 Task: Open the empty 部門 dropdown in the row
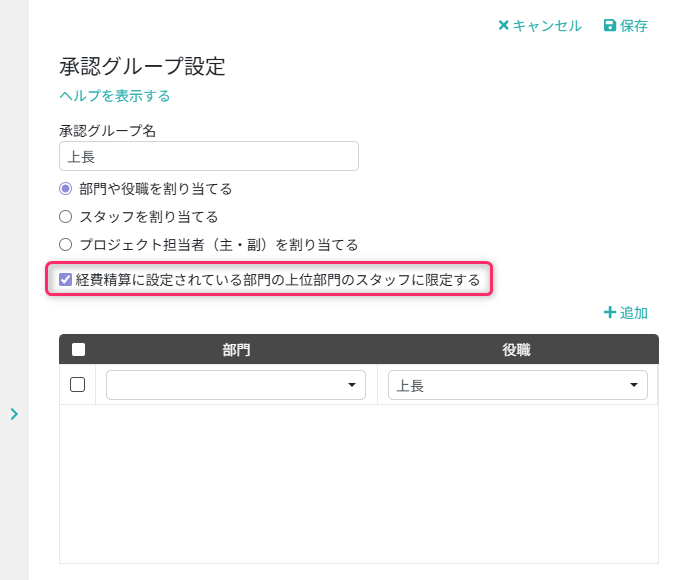click(236, 385)
